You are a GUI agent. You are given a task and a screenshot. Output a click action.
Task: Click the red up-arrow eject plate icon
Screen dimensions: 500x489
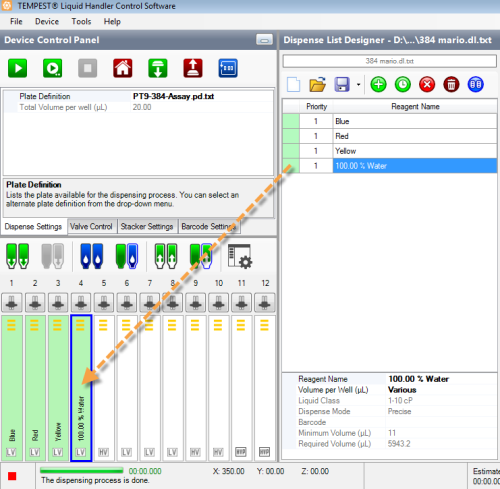click(x=193, y=68)
